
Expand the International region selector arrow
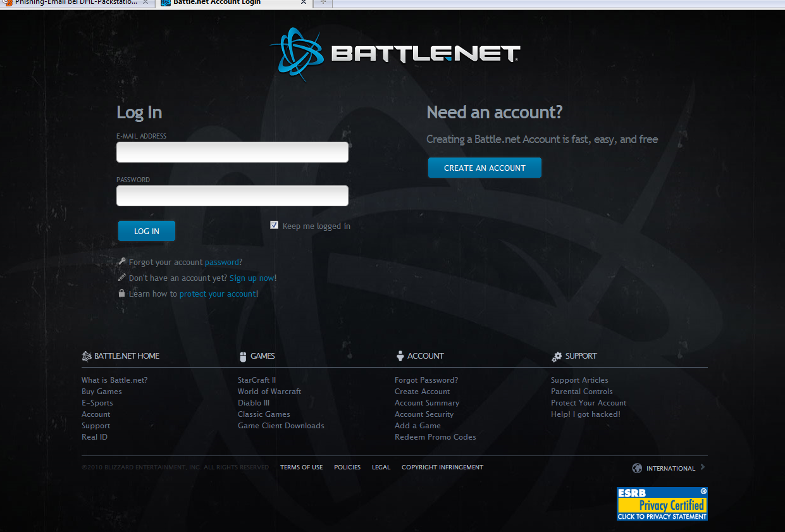point(703,467)
